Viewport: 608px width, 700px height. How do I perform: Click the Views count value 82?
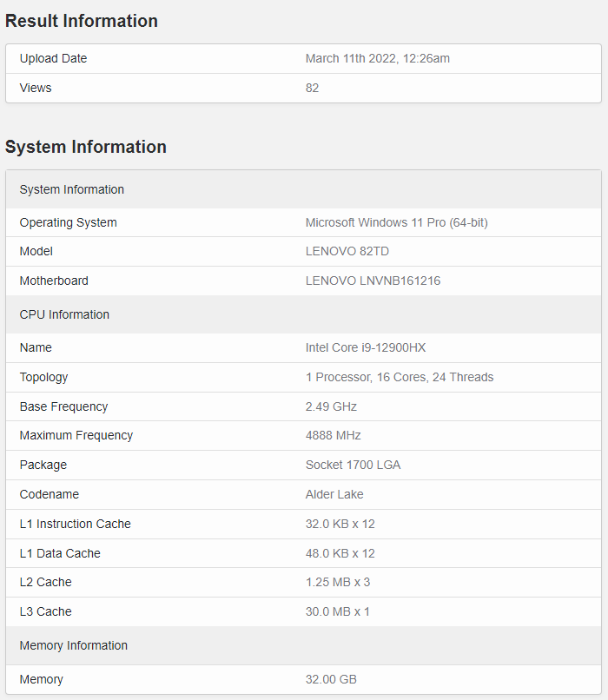(312, 88)
